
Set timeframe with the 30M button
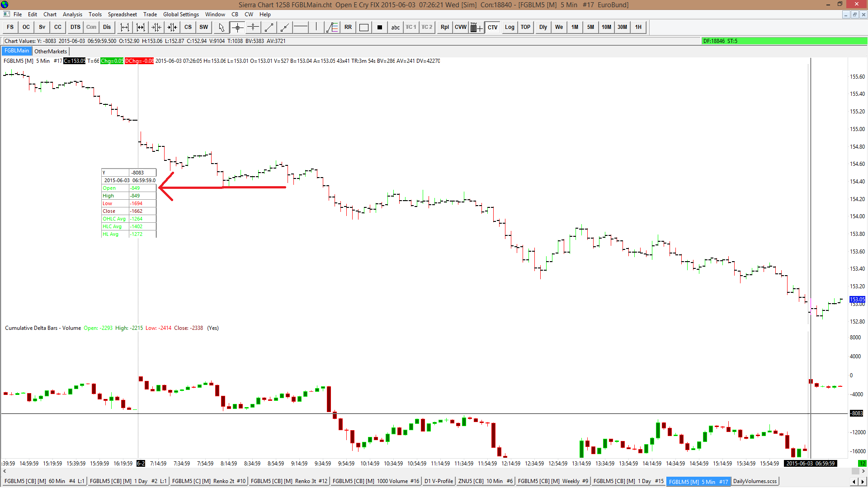pos(622,27)
